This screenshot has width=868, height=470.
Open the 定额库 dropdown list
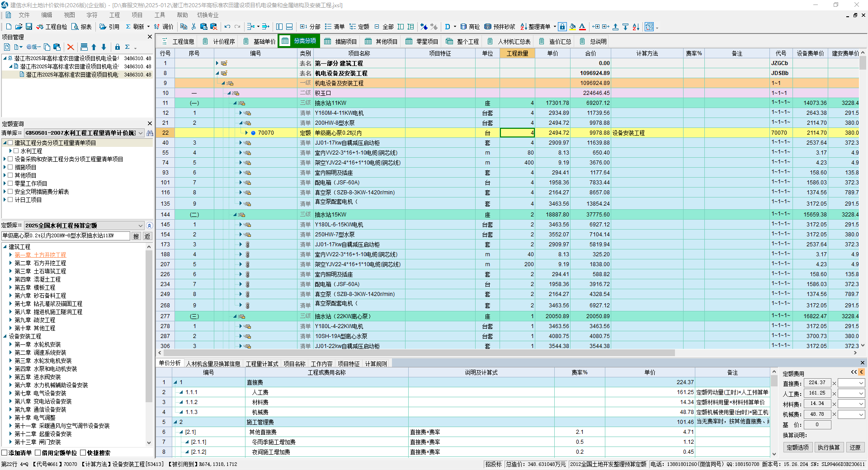click(141, 226)
